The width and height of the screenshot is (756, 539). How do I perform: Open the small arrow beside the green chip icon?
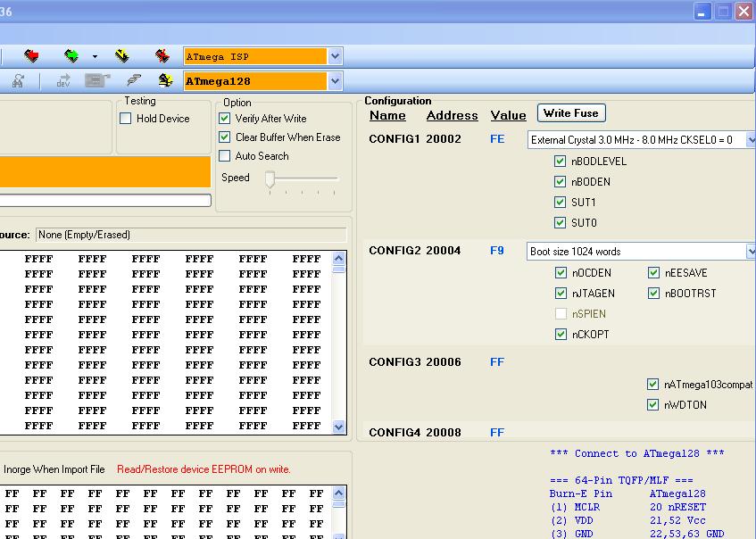coord(95,56)
